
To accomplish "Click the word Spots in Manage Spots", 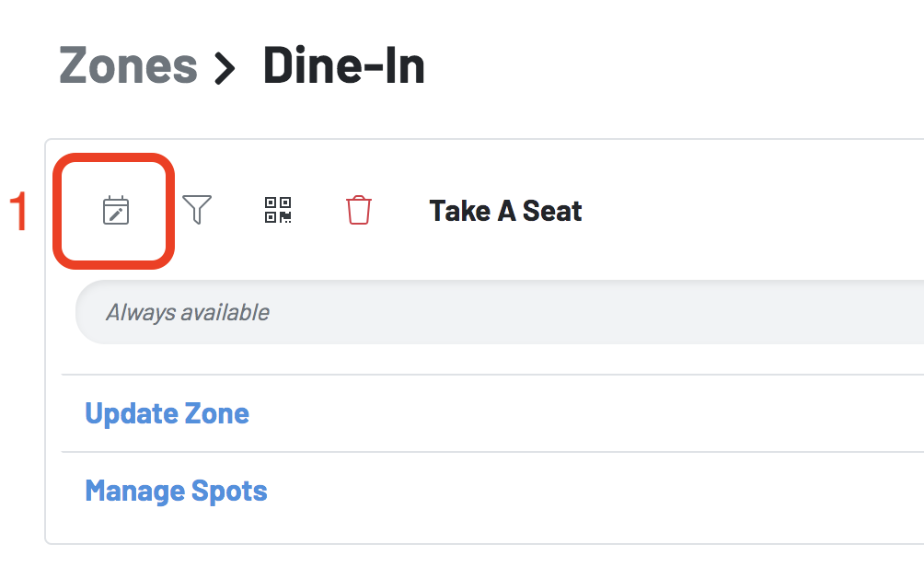I will click(229, 491).
